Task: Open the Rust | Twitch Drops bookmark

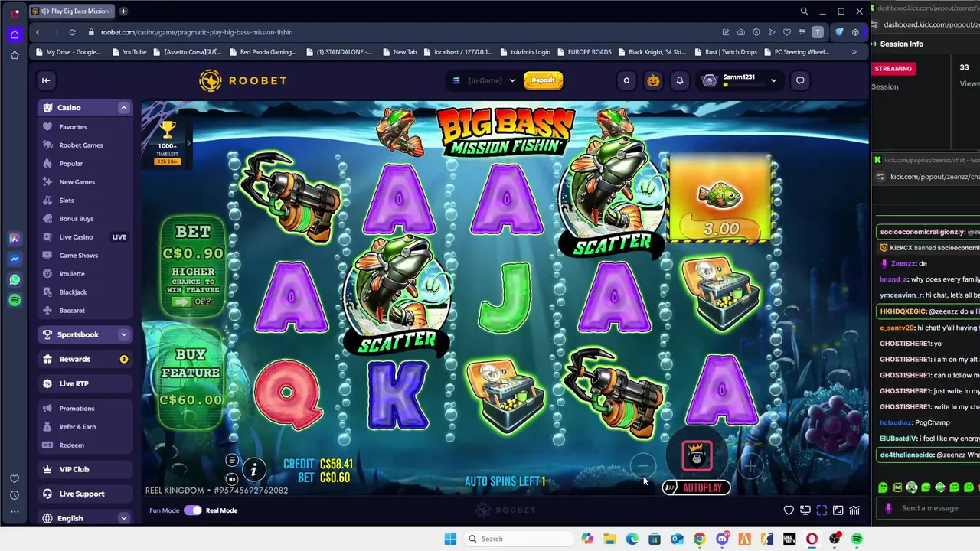Action: 724,52
